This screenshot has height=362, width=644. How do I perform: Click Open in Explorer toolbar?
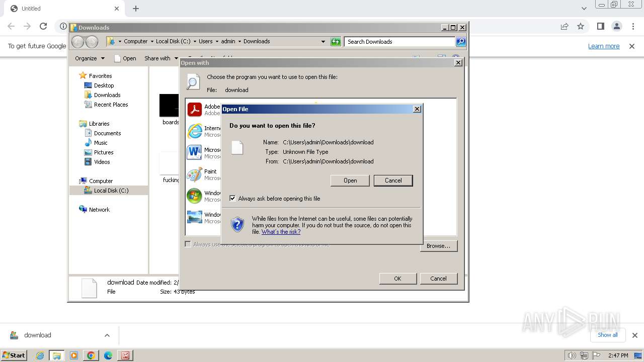pyautogui.click(x=125, y=58)
